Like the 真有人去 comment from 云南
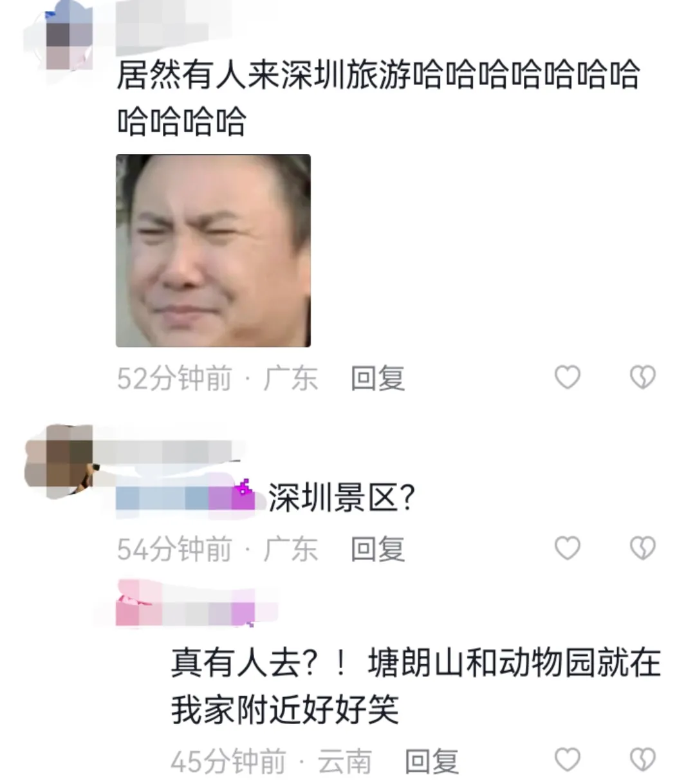 568,760
